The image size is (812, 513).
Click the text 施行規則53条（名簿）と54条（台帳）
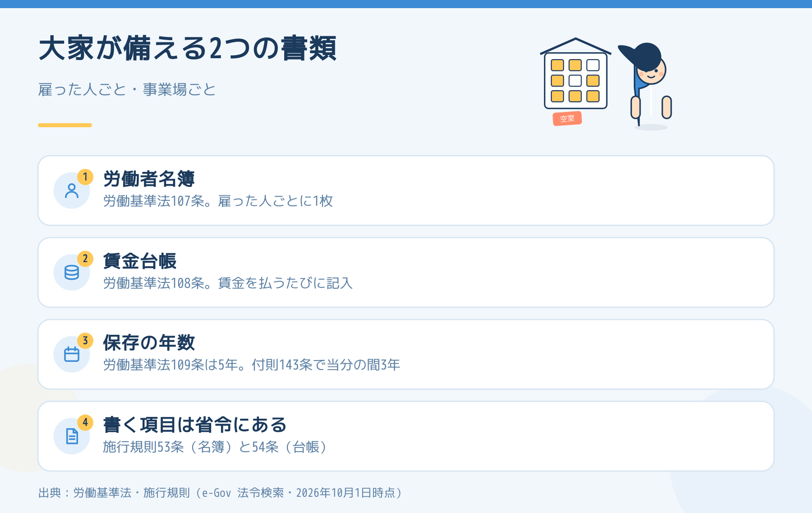click(215, 447)
